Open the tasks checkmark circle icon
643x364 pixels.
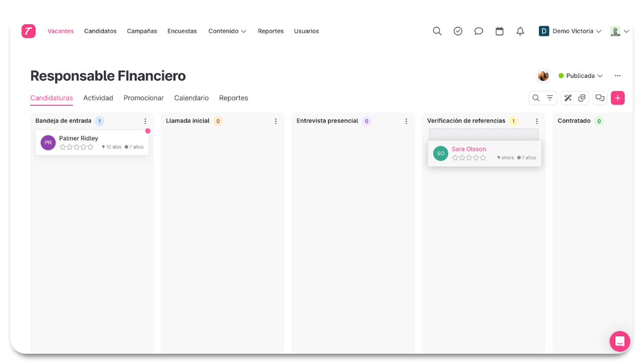(458, 31)
